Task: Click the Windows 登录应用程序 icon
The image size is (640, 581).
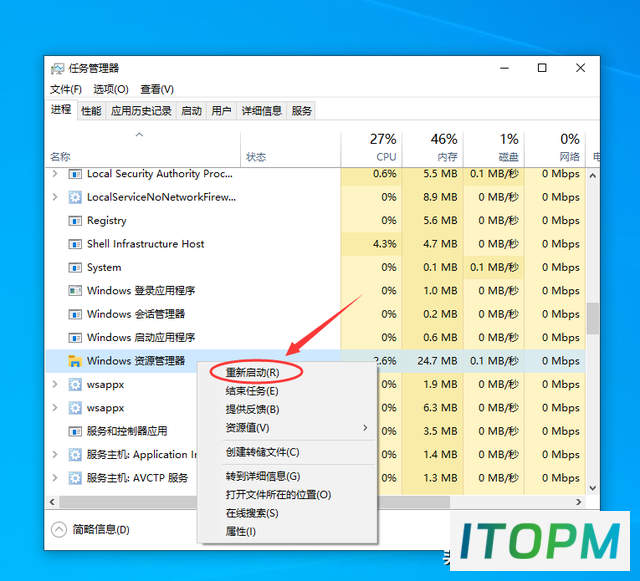Action: (x=75, y=291)
